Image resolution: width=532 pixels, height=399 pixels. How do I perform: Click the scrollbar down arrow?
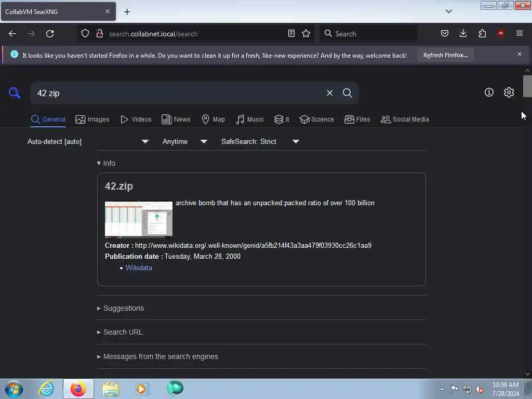(527, 374)
